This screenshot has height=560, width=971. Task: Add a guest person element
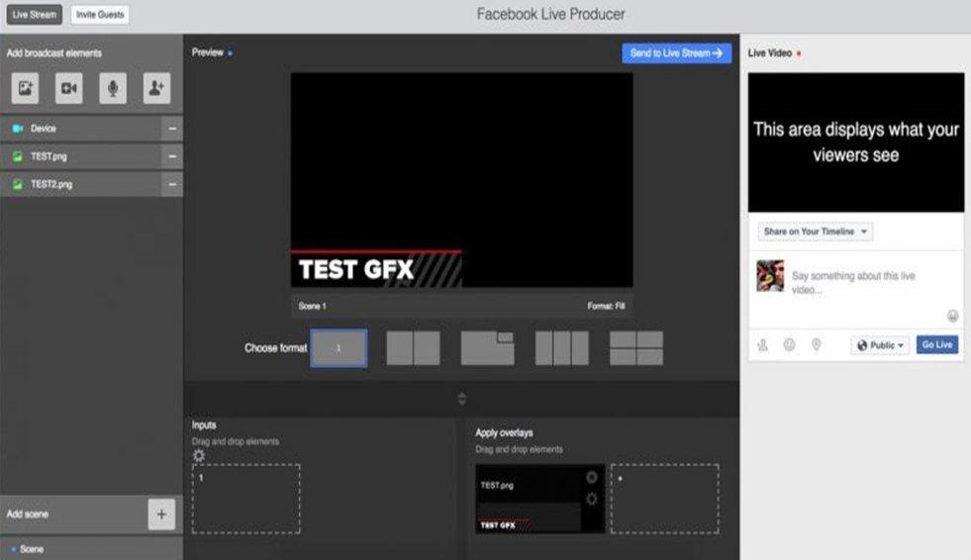[156, 88]
